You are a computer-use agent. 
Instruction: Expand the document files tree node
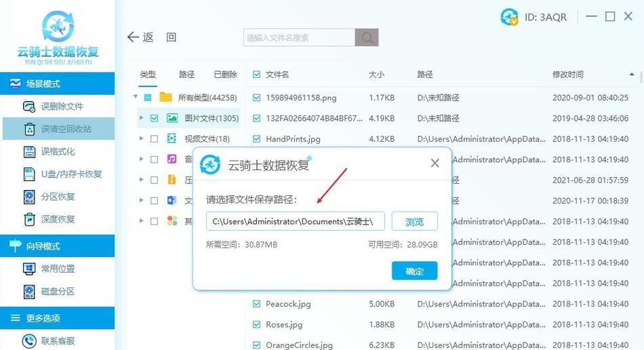[x=141, y=200]
